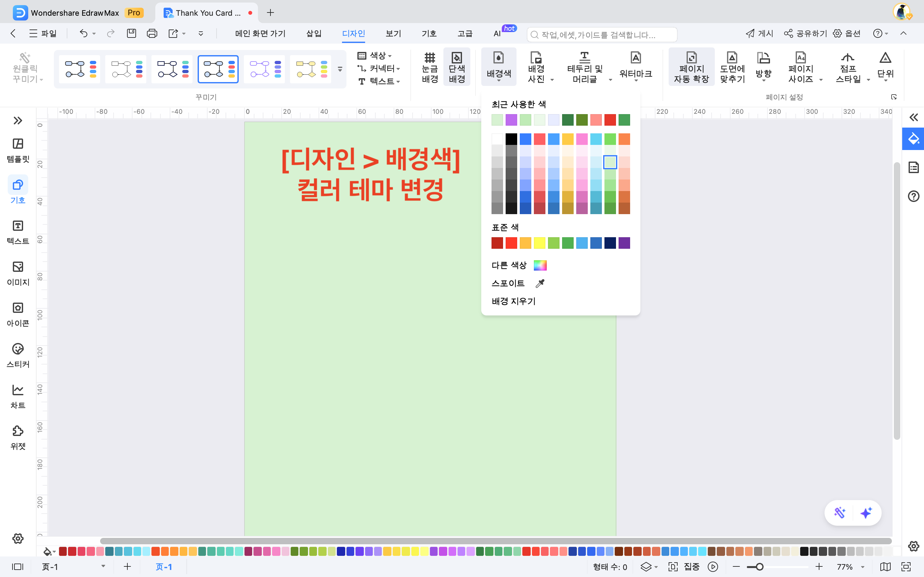Viewport: 924px width, 577px height.
Task: Click 배경 지우기 (remove background) in the color menu
Action: click(x=514, y=301)
